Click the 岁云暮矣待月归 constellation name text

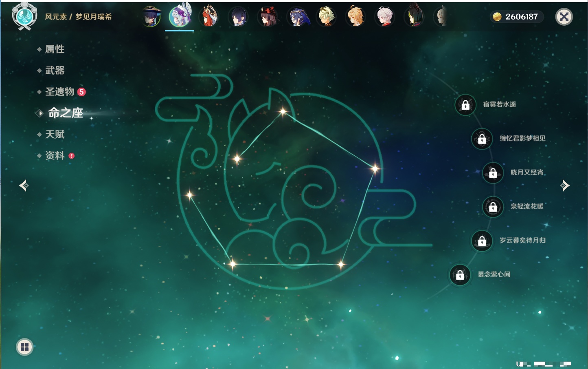(522, 240)
